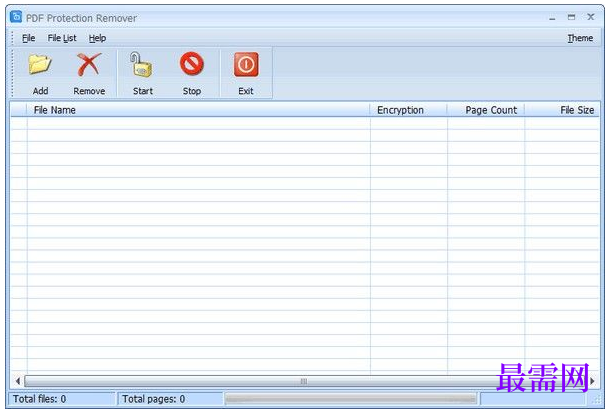Click the Remove red X icon
The image size is (608, 409).
tap(89, 65)
